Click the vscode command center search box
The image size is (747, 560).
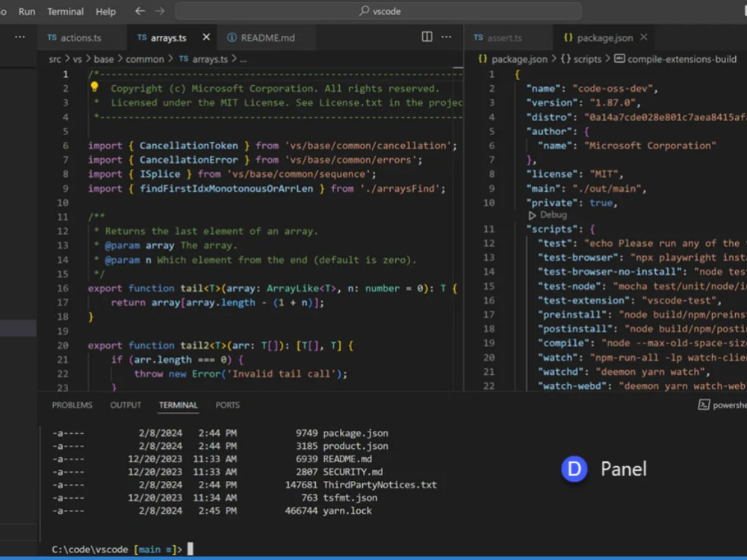[x=379, y=11]
